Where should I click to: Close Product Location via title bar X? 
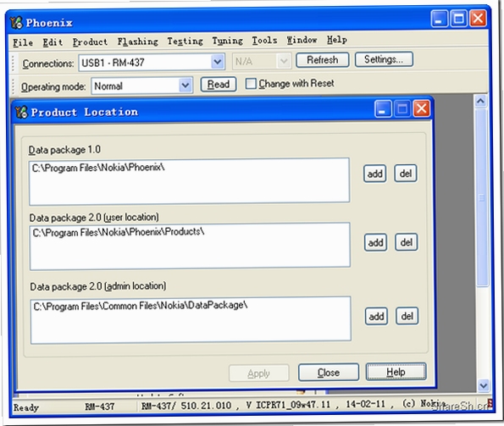421,108
